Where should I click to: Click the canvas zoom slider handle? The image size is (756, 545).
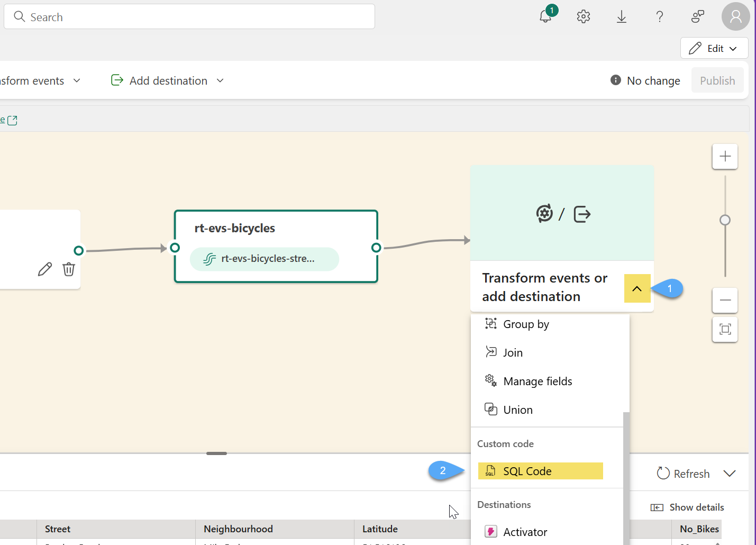click(725, 220)
